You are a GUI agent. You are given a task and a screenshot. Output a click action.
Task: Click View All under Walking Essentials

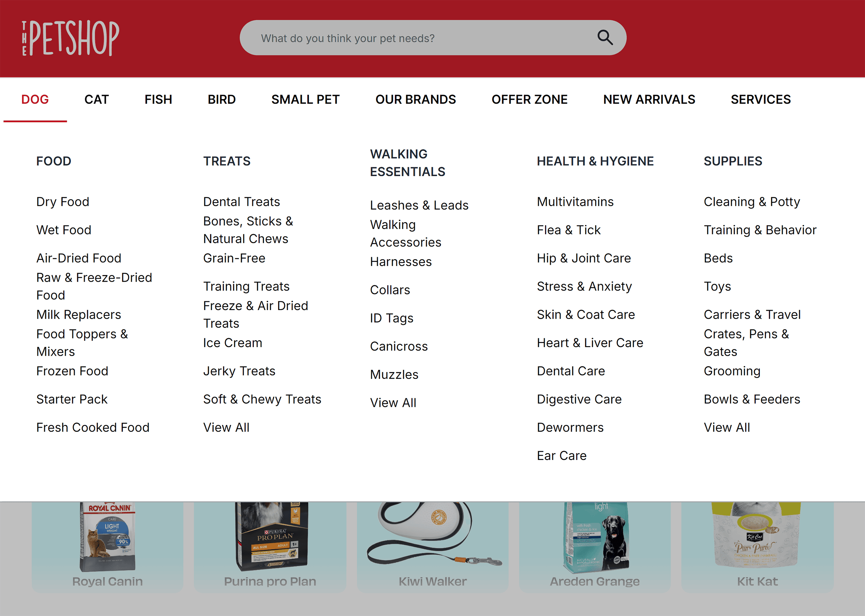(393, 402)
